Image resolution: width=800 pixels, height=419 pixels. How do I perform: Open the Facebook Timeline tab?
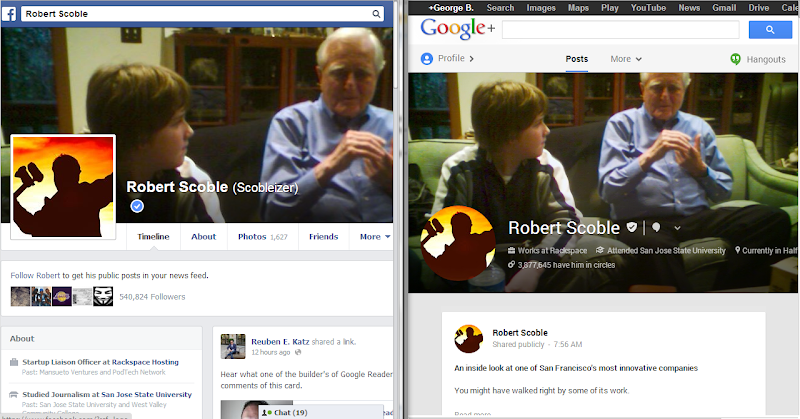pos(153,236)
